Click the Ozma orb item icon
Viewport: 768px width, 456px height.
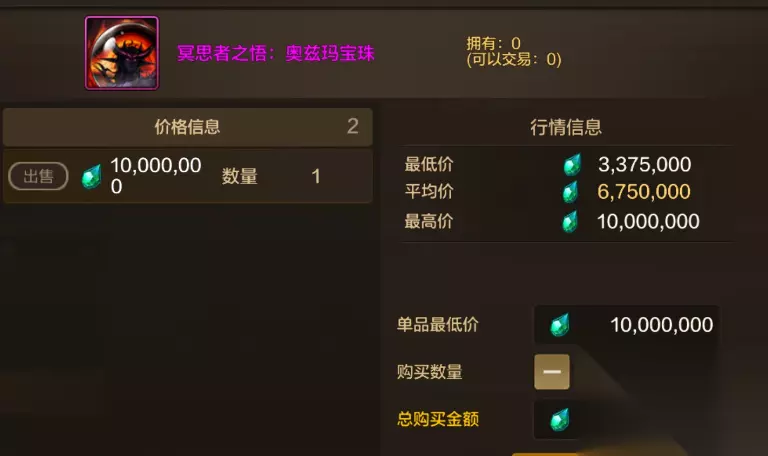point(121,53)
